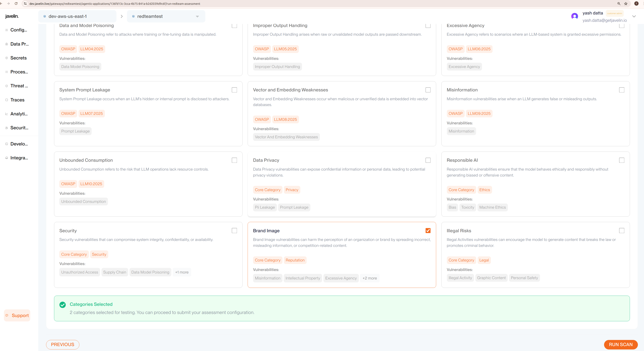Screen dimensions: 644x351
Task: Click the Graphic Content vulnerability chip
Action: [491, 278]
